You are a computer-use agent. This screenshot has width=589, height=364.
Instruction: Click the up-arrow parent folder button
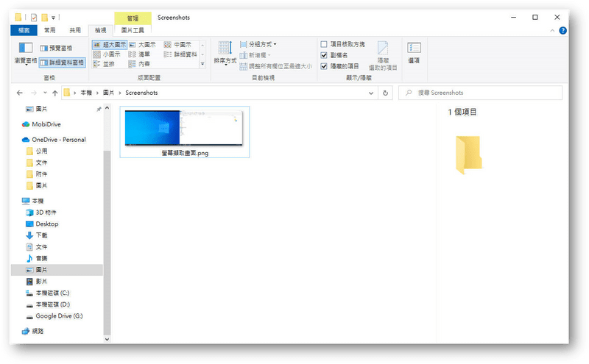click(x=55, y=93)
